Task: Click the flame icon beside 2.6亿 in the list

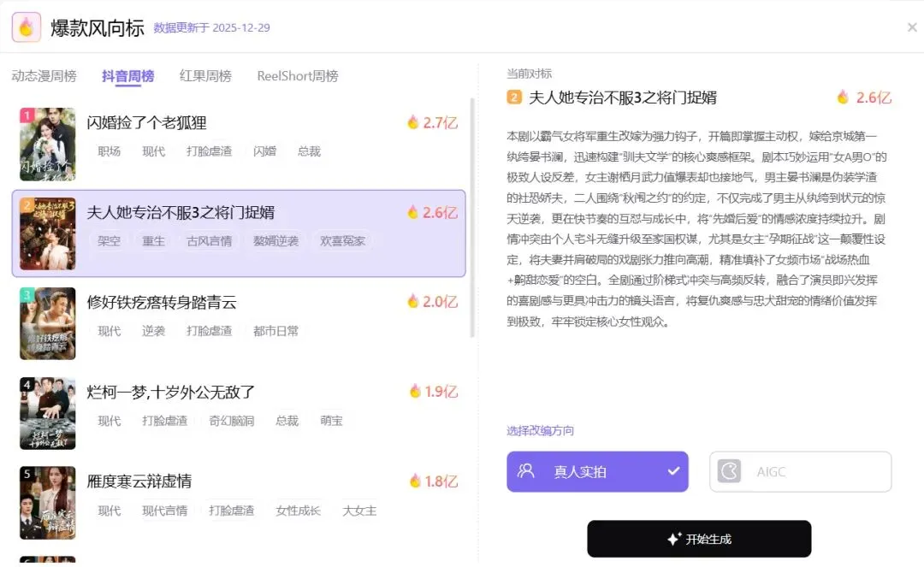Action: (412, 213)
